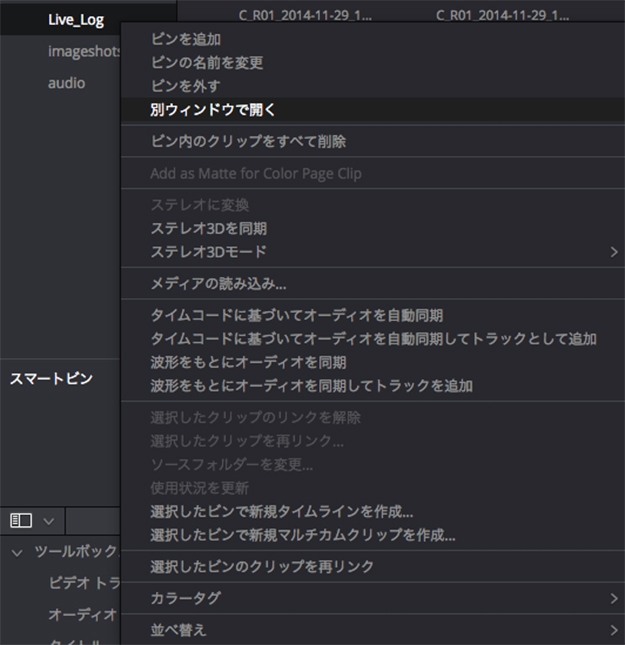
Task: Choose ビンの名前を変更 to rename bin
Action: (206, 63)
